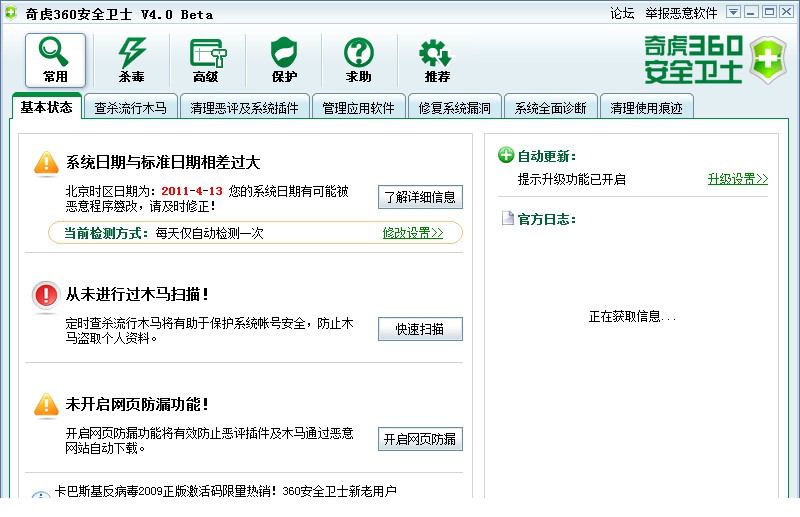Click green plus icon beside 自动更新
Image resolution: width=800 pixels, height=517 pixels.
506,155
